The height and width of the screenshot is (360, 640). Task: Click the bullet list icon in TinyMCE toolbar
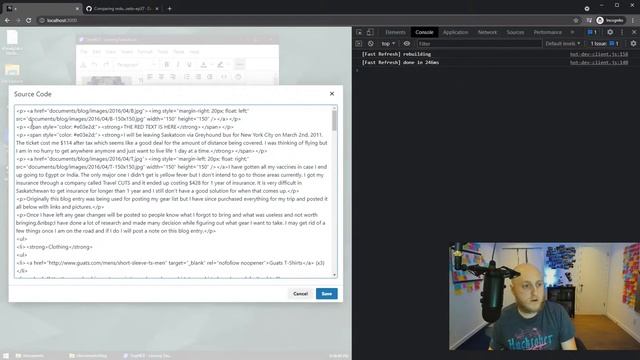pos(187,77)
